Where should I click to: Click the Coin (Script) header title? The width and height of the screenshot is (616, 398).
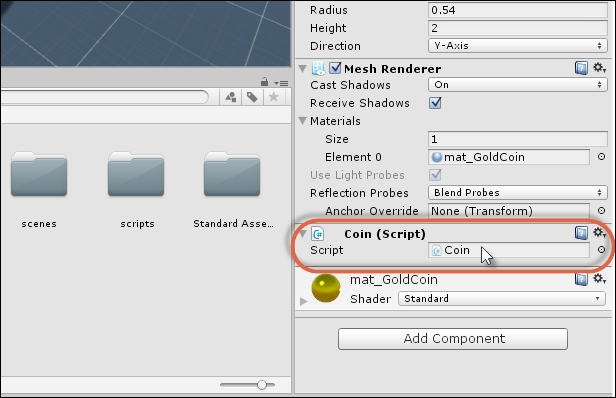385,234
